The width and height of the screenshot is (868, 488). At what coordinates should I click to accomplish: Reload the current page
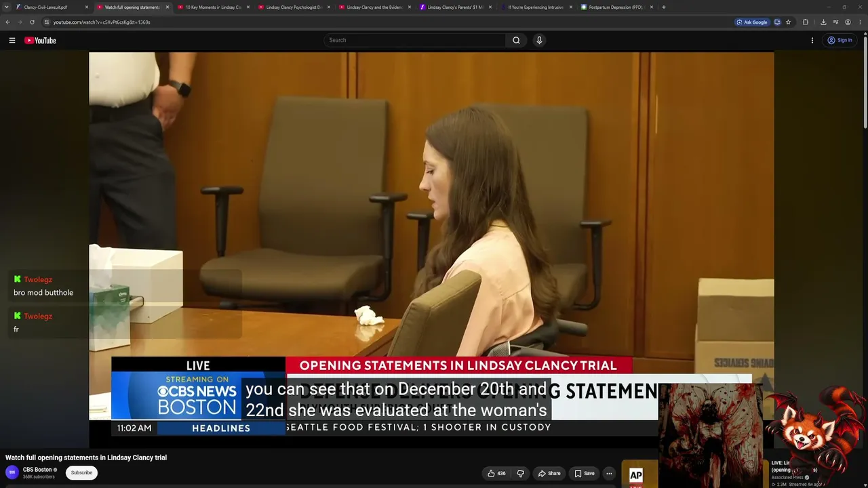[x=32, y=22]
